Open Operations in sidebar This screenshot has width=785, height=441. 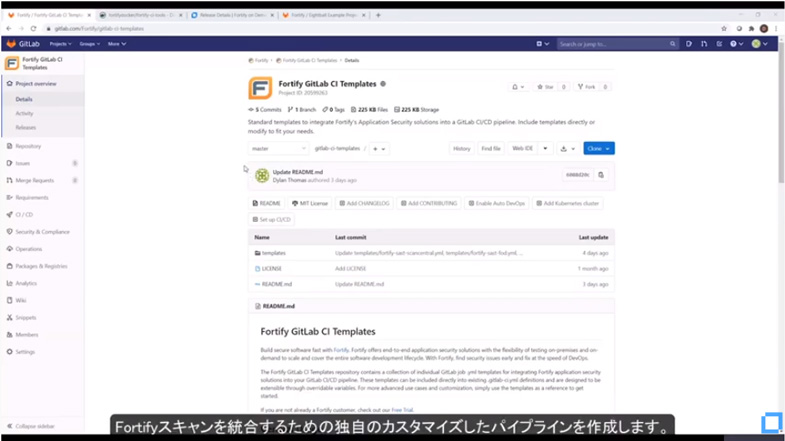tap(29, 249)
